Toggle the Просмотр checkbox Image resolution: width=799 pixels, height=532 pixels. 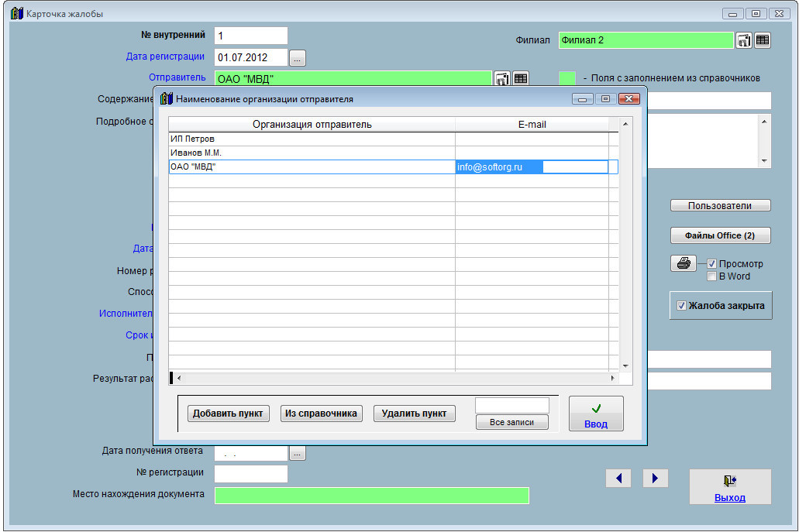pos(712,264)
